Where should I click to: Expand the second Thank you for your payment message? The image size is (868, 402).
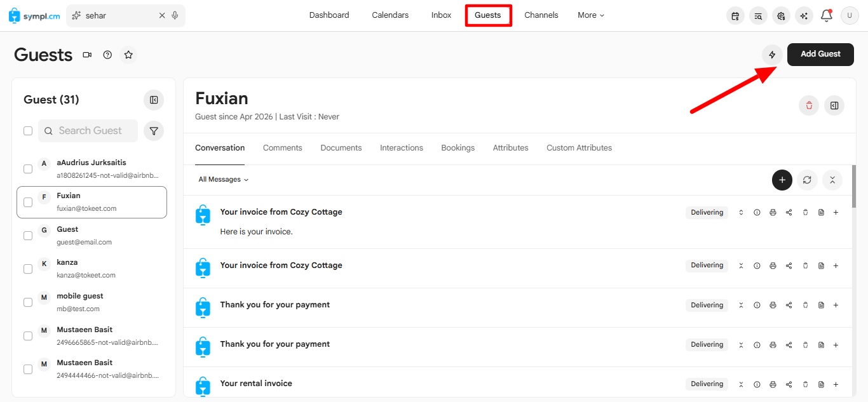tap(741, 345)
